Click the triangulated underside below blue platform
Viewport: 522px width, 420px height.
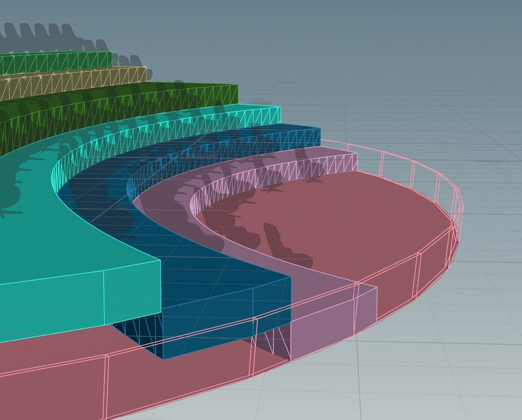(x=136, y=333)
